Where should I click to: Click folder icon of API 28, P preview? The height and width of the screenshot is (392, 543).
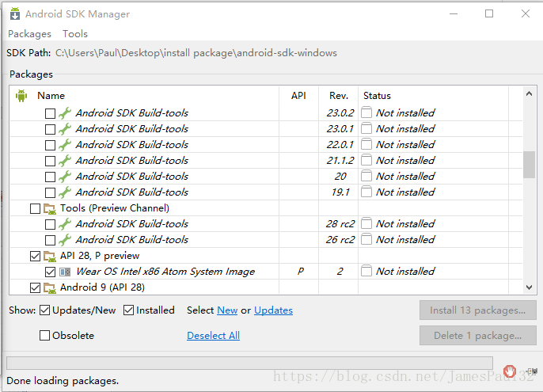point(50,257)
